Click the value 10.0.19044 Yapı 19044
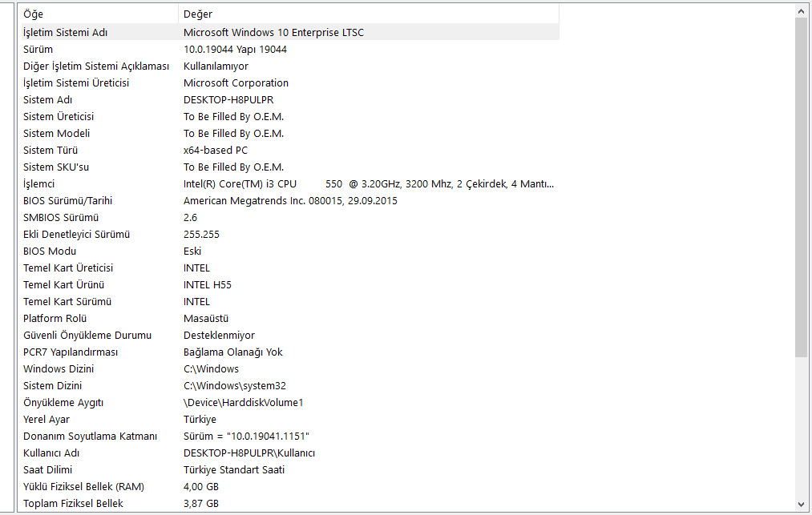This screenshot has width=812, height=515. (235, 49)
